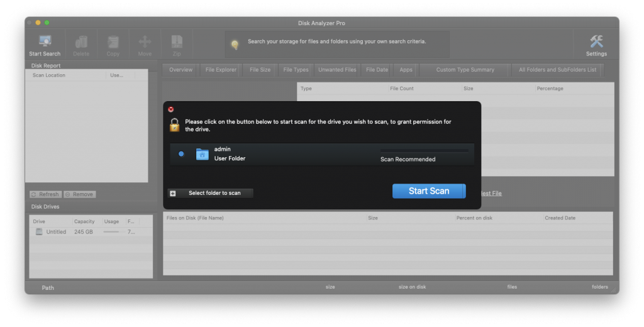Click the Move arrows icon
644x327 pixels.
(x=145, y=42)
